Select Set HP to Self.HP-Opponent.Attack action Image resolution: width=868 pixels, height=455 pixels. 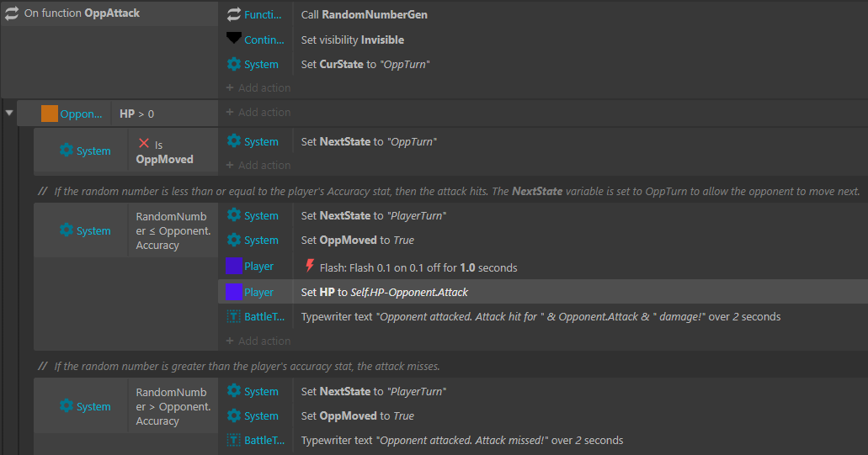point(384,292)
